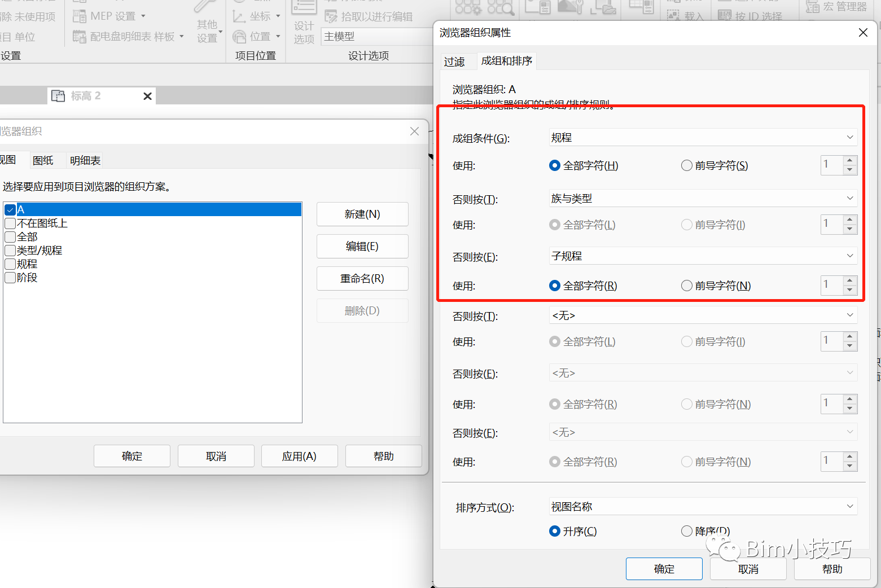Viewport: 881px width, 588px height.
Task: Close the 浏览器组织属性 dialog
Action: click(863, 33)
